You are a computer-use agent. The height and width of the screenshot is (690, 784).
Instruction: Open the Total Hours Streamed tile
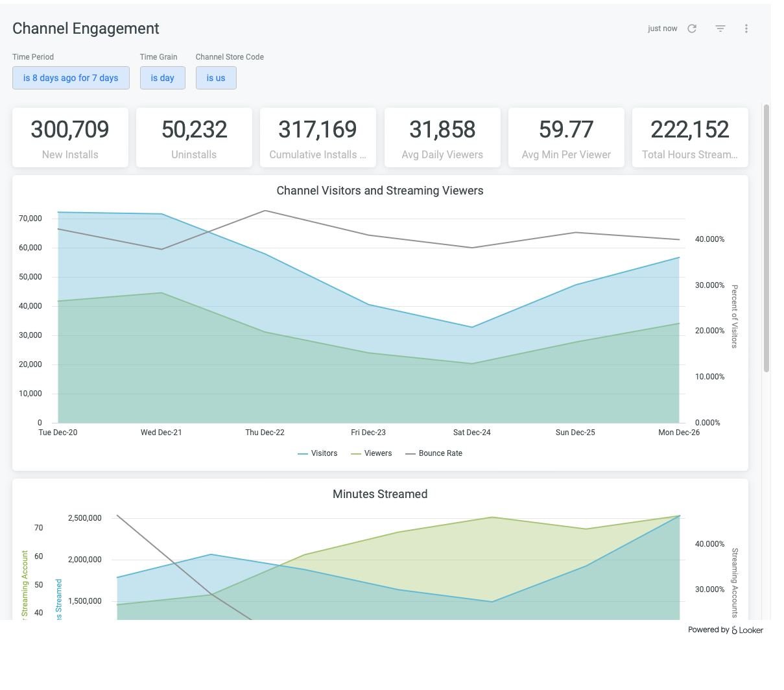[x=690, y=137]
